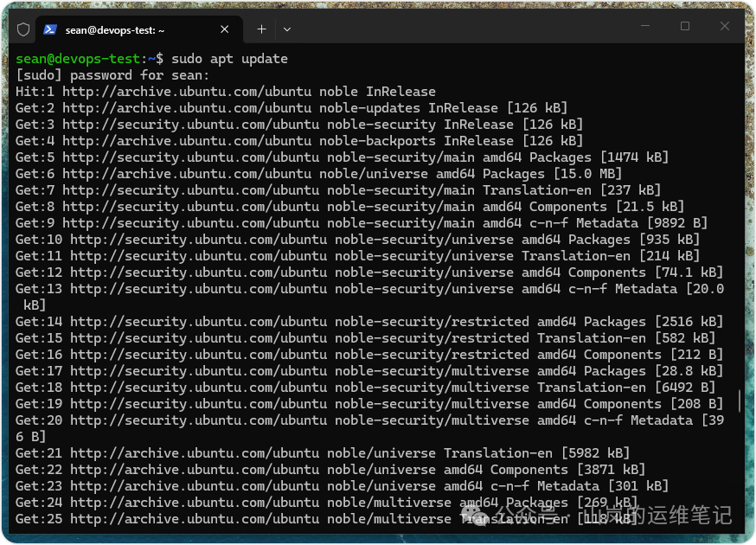Maximize the Windows Terminal window
Viewport: 756px width, 545px height.
coord(685,27)
